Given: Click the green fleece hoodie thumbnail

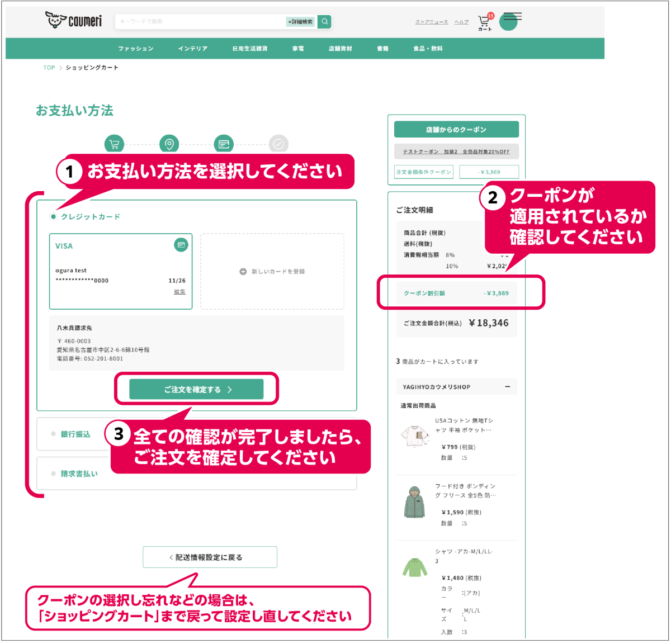Looking at the screenshot, I should [414, 502].
